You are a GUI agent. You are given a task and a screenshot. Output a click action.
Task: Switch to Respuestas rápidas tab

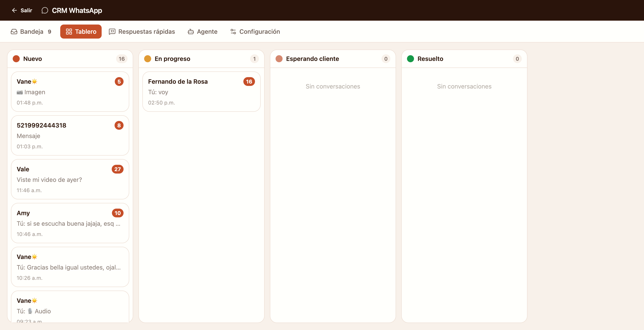pos(142,32)
